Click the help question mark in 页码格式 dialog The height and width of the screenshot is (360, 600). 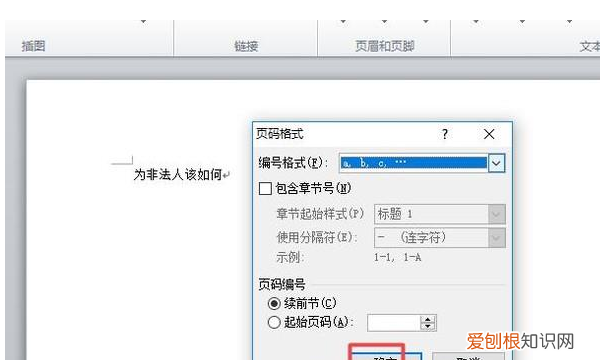[x=445, y=134]
